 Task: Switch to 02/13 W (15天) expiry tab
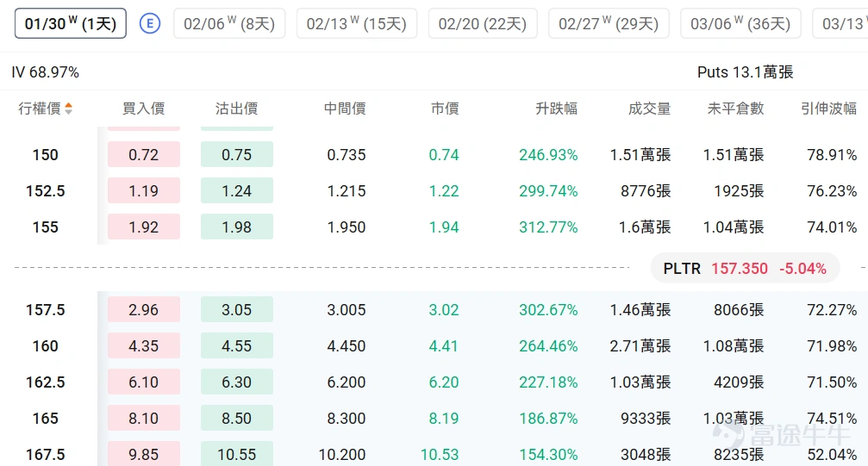click(x=357, y=24)
